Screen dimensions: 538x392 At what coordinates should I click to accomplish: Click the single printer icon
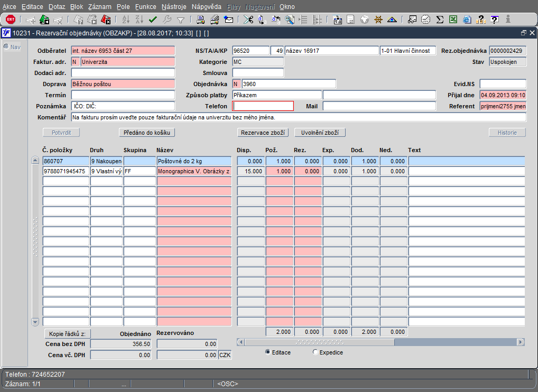point(201,20)
